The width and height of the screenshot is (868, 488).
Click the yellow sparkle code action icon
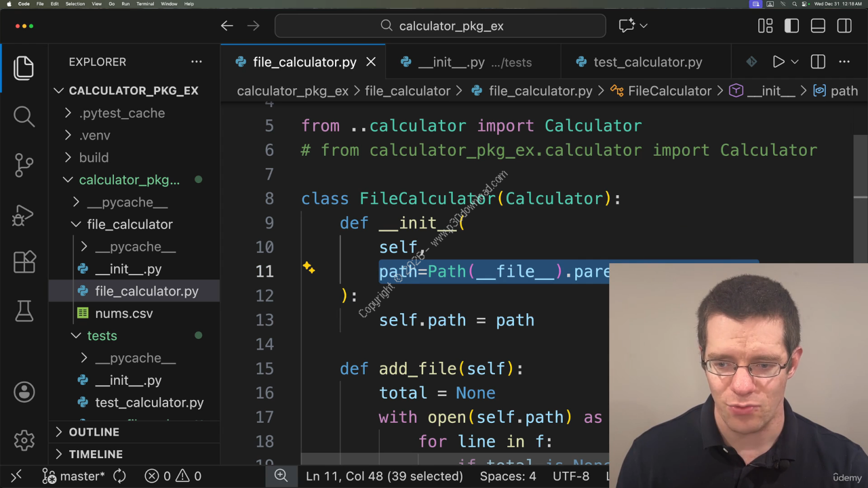(309, 268)
